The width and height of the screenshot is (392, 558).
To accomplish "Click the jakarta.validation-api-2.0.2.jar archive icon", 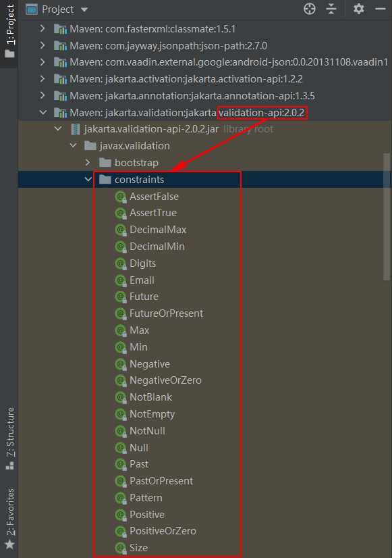I will (76, 129).
